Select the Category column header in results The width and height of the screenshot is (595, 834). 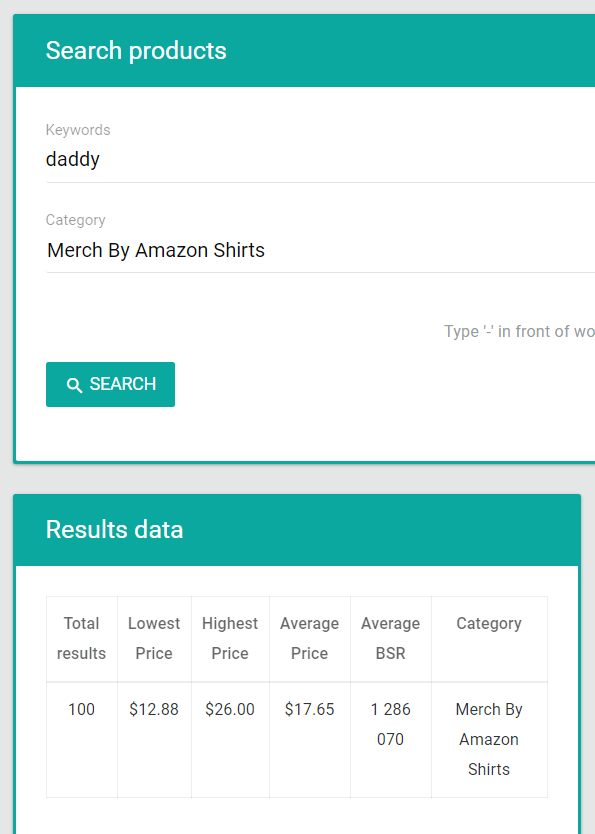(489, 623)
